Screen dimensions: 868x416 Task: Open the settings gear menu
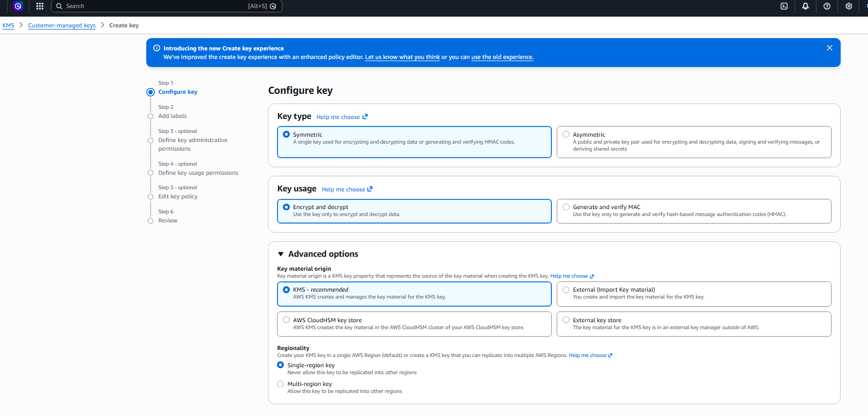coord(849,6)
